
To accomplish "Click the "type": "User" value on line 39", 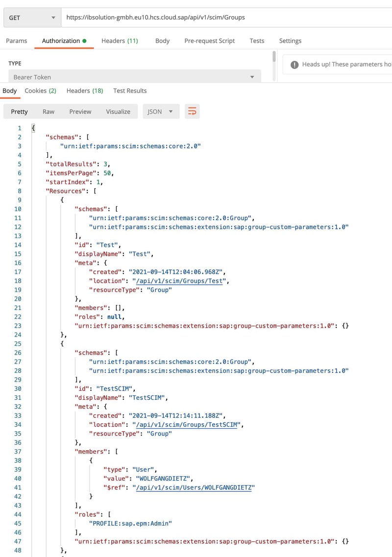I will coord(143,470).
